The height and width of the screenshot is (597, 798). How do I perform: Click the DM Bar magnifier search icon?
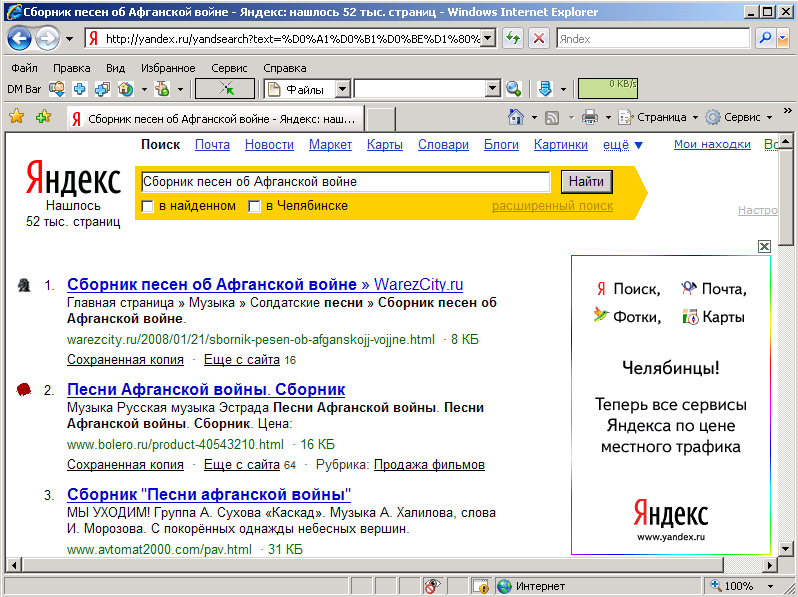(x=514, y=89)
